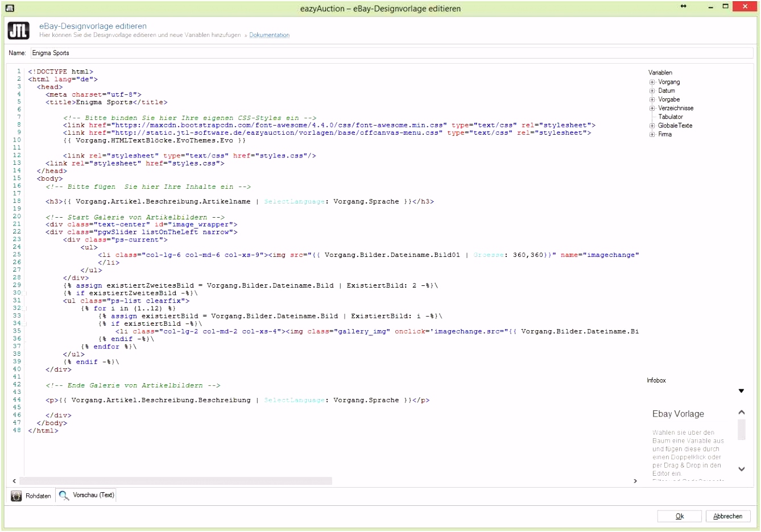Image resolution: width=761 pixels, height=532 pixels.
Task: Click the 'Start Galerie von Artikelbildern' comment
Action: [135, 217]
